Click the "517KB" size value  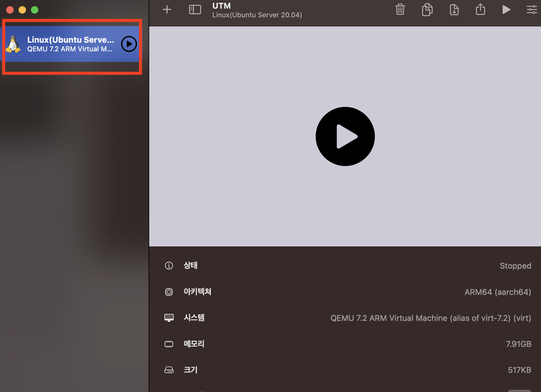(519, 370)
